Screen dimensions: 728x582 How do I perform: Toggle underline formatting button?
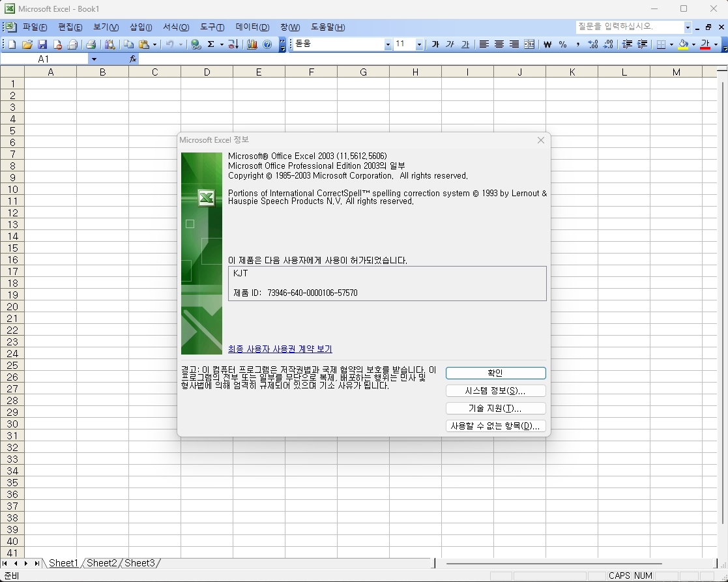coord(465,44)
